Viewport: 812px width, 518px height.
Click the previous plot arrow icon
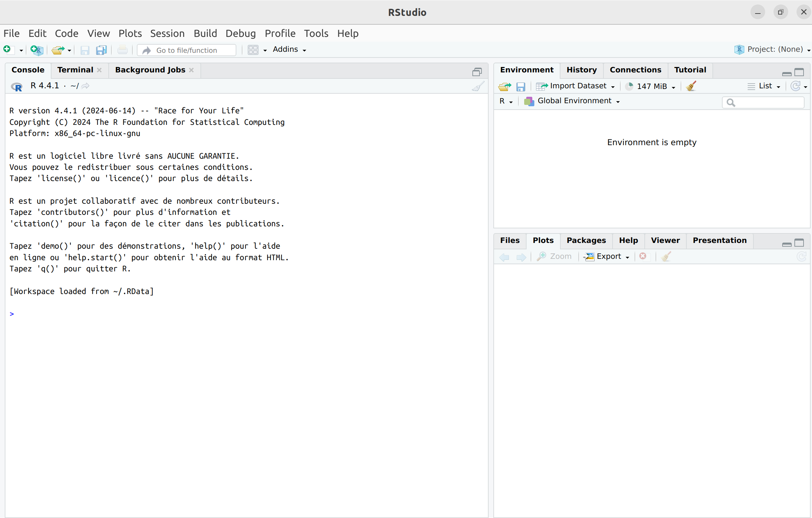(x=504, y=257)
